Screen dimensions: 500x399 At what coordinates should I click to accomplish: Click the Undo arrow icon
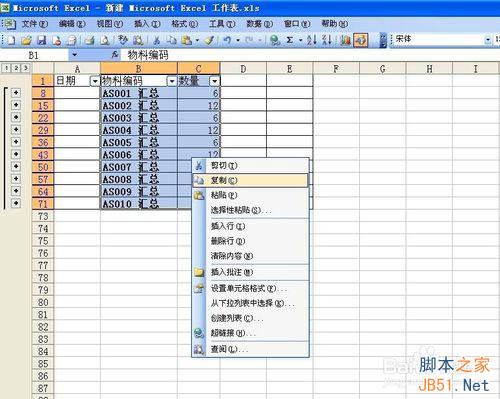click(x=227, y=40)
